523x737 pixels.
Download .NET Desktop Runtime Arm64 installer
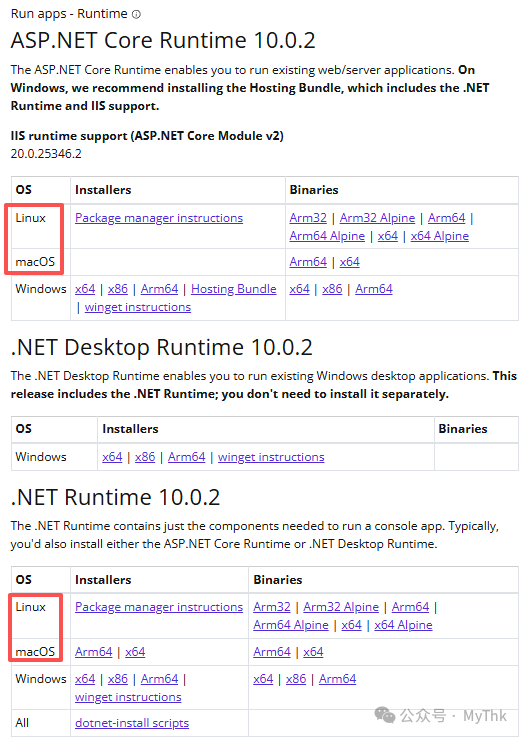187,457
